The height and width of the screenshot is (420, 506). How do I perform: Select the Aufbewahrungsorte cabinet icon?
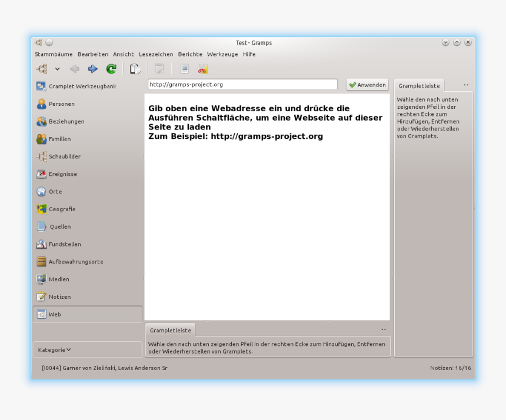(x=41, y=262)
